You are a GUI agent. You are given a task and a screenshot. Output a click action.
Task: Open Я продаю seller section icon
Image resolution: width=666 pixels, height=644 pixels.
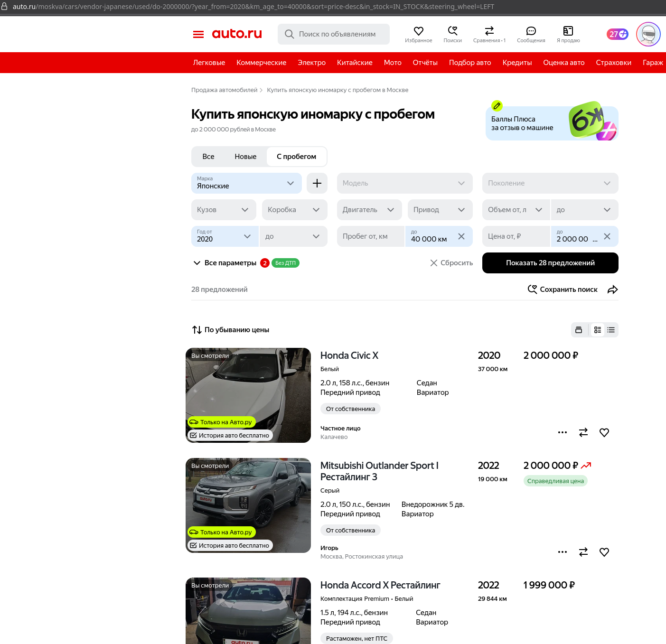(x=568, y=34)
